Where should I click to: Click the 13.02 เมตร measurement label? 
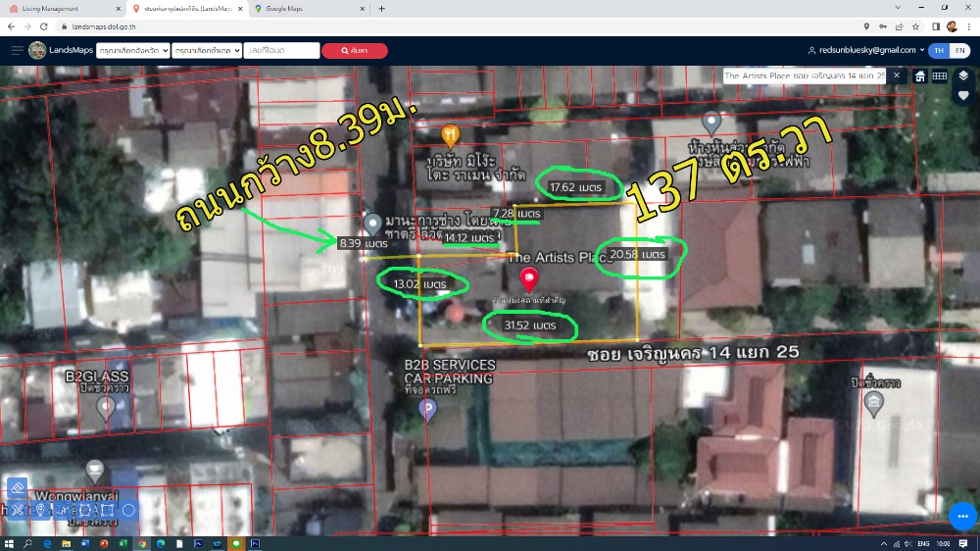(x=419, y=284)
